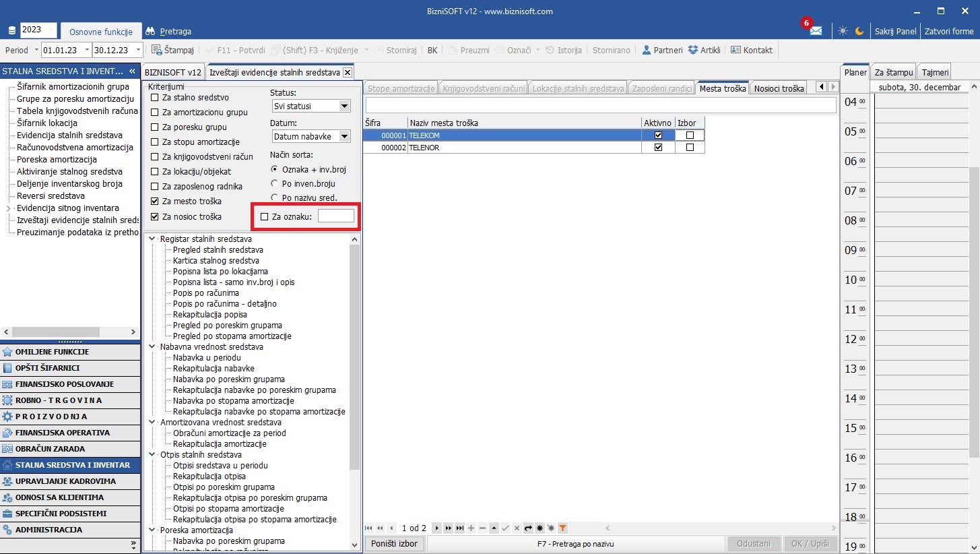This screenshot has width=980, height=554.
Task: Uncheck Za mesto troška criterion
Action: (x=155, y=202)
